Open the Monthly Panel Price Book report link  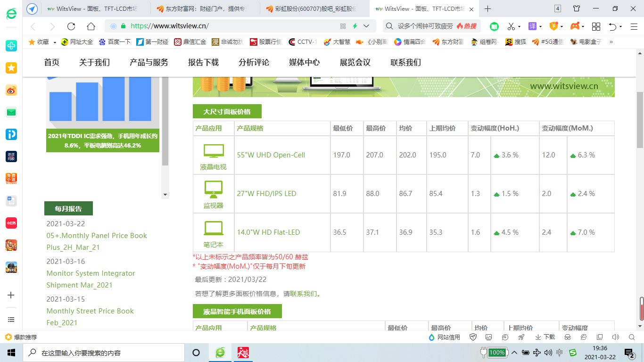[97, 241]
